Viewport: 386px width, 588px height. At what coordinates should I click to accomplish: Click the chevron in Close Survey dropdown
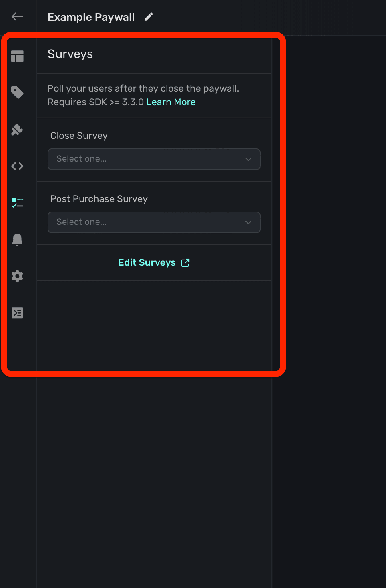[248, 159]
